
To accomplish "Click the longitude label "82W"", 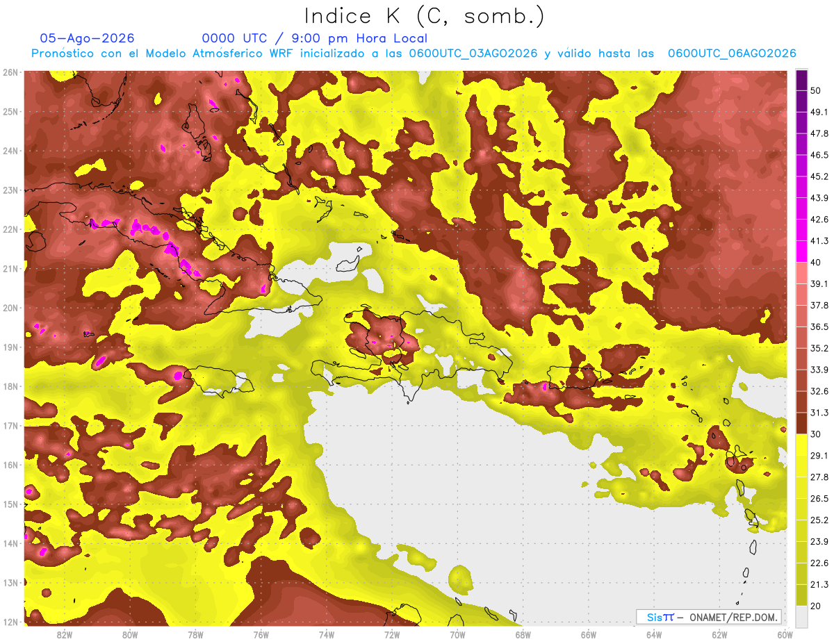I will (x=64, y=635).
